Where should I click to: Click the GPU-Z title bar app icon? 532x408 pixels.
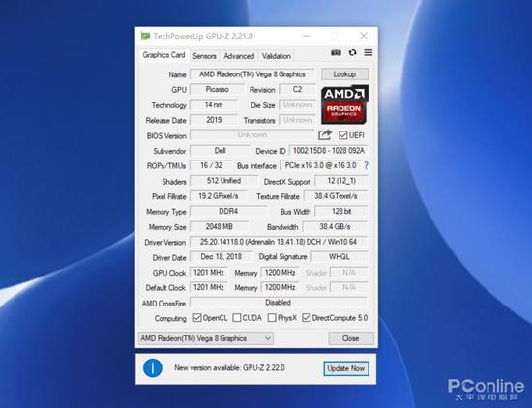coord(145,36)
